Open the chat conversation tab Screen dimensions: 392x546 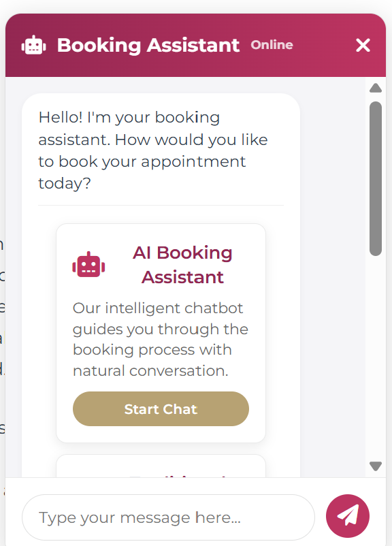(161, 408)
